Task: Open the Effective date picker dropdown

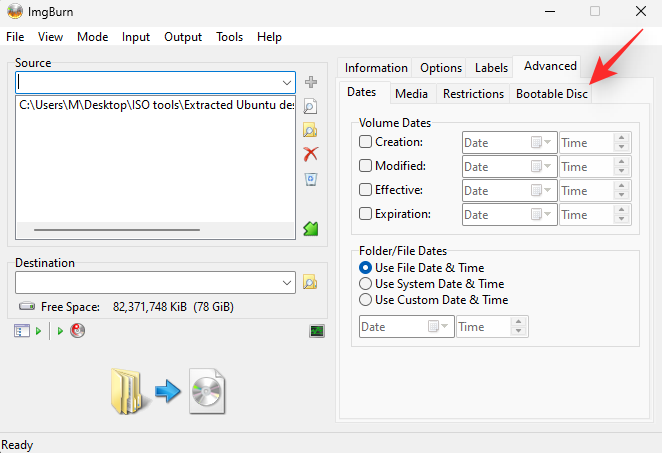Action: [x=542, y=190]
